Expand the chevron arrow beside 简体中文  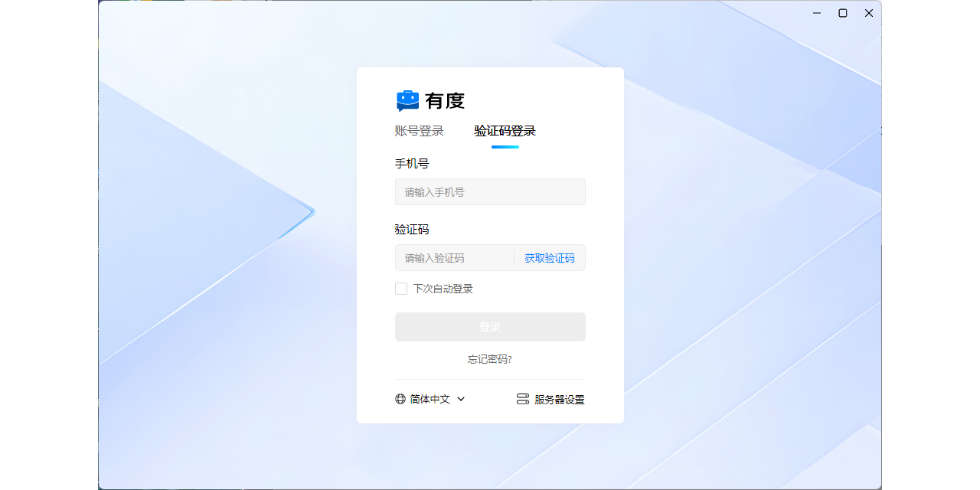pyautogui.click(x=461, y=399)
